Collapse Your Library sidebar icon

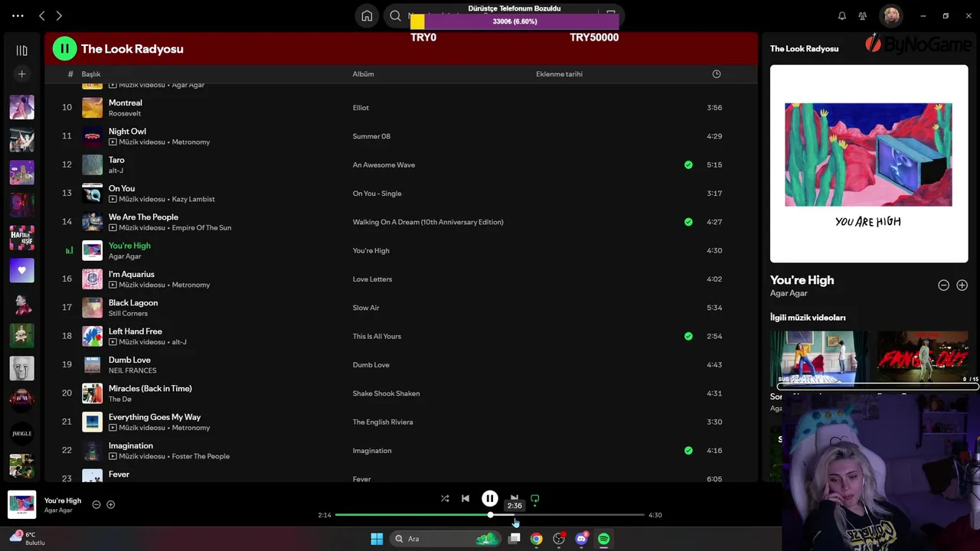point(21,51)
